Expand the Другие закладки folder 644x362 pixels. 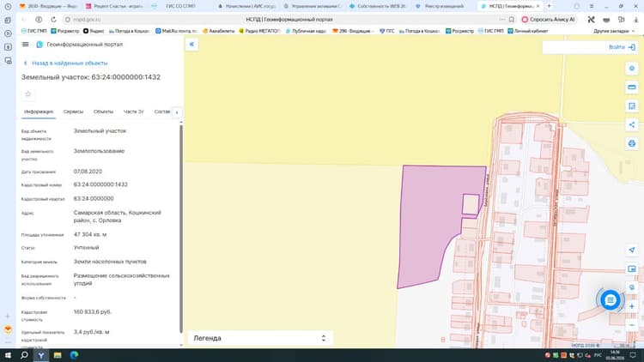click(614, 31)
